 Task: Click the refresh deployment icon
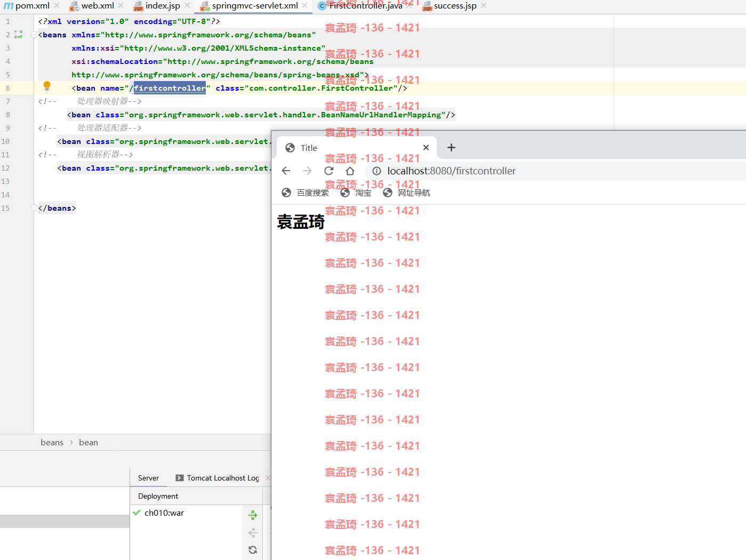click(x=253, y=550)
